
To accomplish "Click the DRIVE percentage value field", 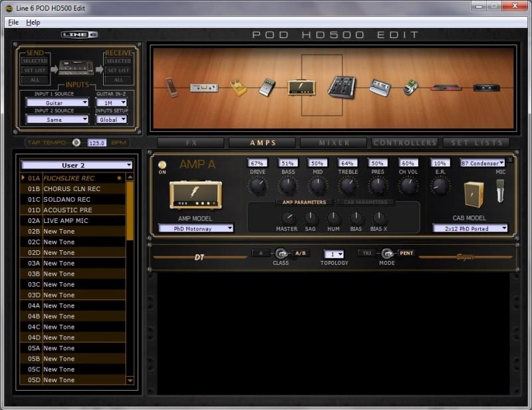I will [257, 163].
